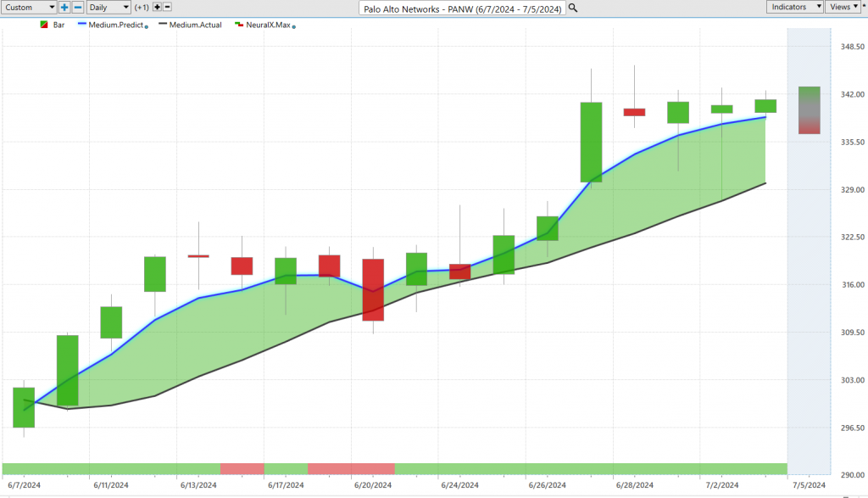Viewport: 868px width, 498px height.
Task: Open the Custom date range dropdown
Action: [x=28, y=7]
